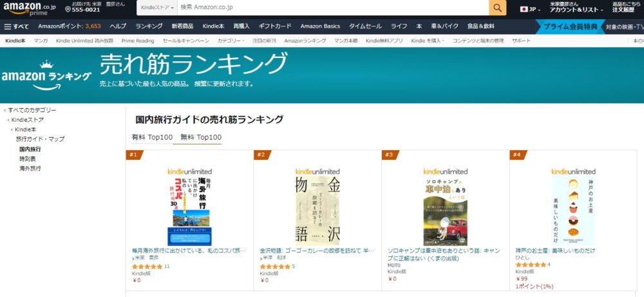Open Amazon Basics nav item
The image size is (644, 297).
pyautogui.click(x=320, y=26)
